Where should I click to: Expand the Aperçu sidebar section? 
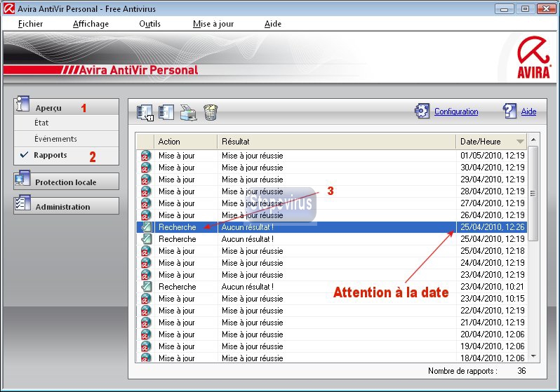67,107
